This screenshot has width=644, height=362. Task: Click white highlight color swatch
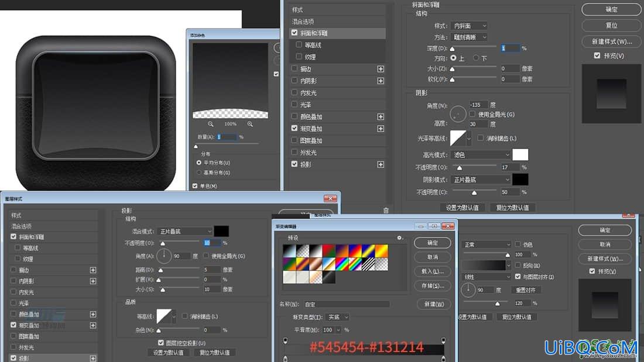click(520, 155)
